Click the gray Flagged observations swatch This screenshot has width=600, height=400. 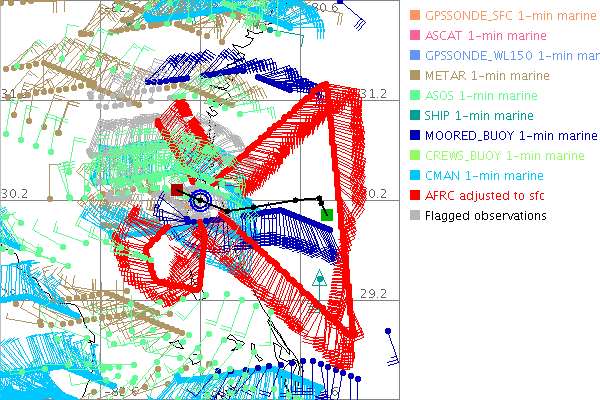pyautogui.click(x=414, y=215)
